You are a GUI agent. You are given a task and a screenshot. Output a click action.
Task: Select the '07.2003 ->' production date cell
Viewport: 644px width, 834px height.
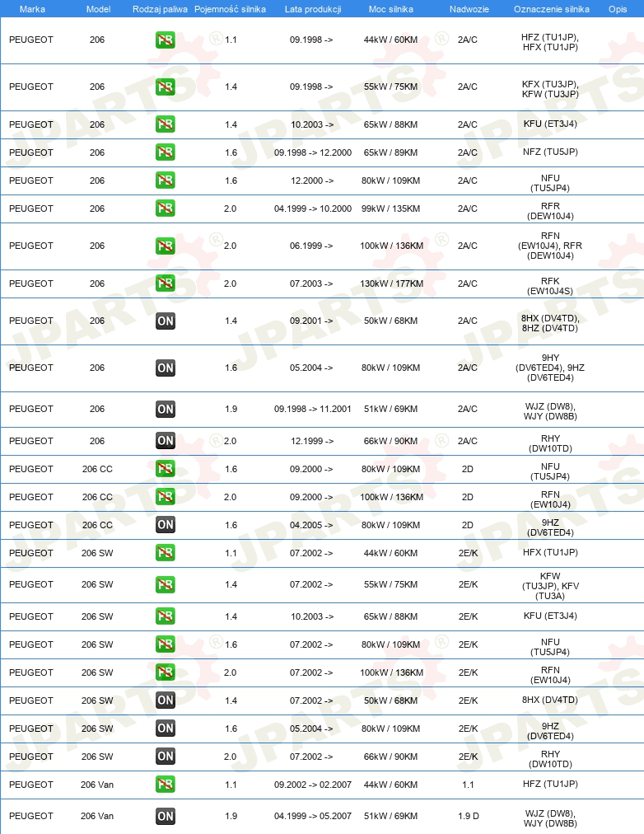point(311,283)
